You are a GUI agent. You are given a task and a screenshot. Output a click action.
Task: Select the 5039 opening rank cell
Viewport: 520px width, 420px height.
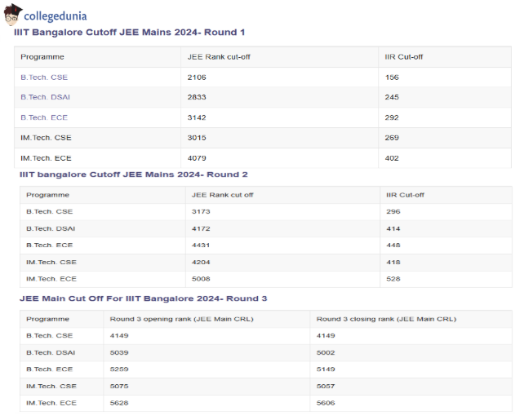coord(119,352)
